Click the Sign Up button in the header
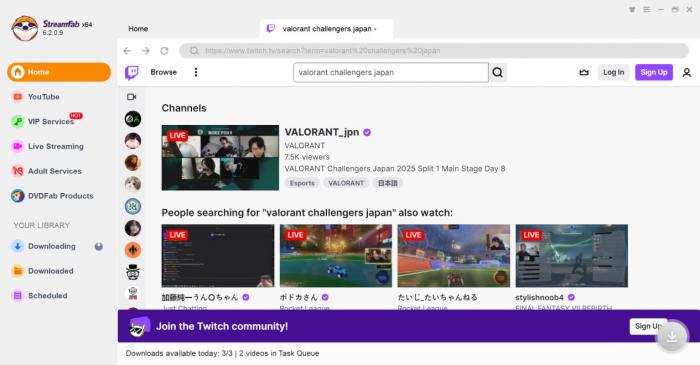The width and height of the screenshot is (700, 365). pos(654,72)
